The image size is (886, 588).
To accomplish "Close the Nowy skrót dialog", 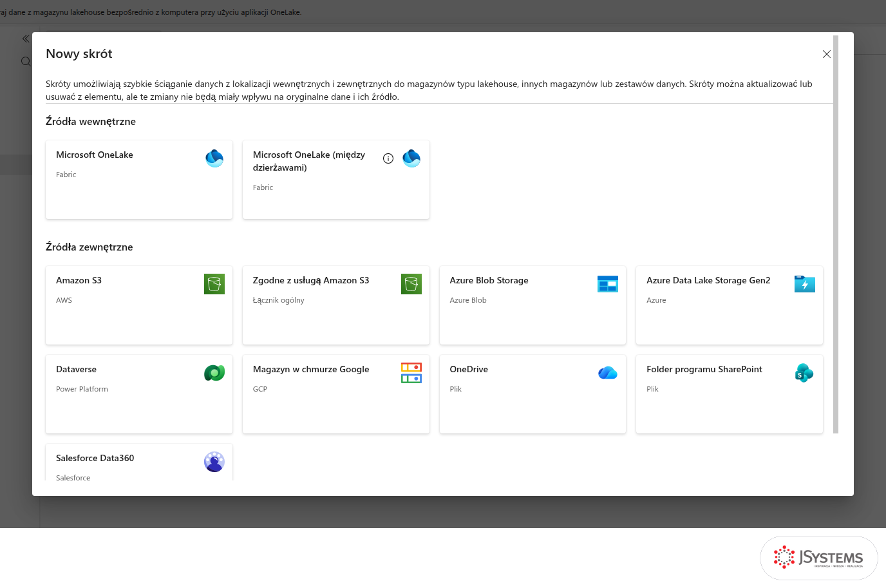I will click(x=827, y=54).
